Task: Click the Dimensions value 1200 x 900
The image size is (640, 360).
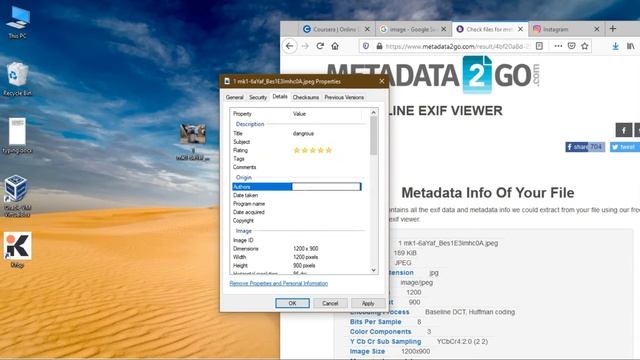Action: click(x=306, y=249)
